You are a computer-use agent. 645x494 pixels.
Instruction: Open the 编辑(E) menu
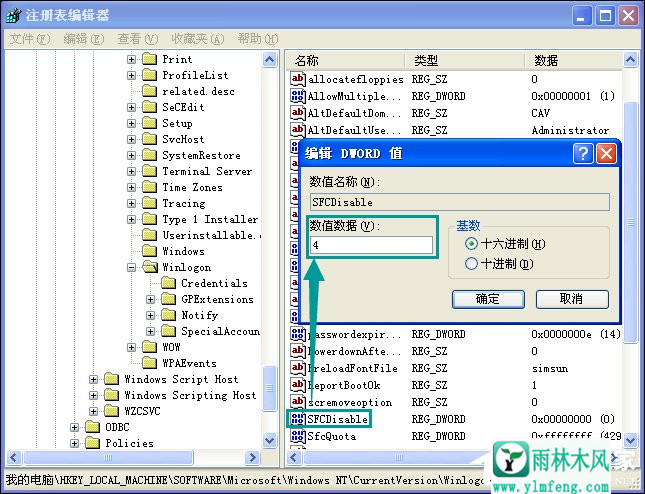click(84, 39)
